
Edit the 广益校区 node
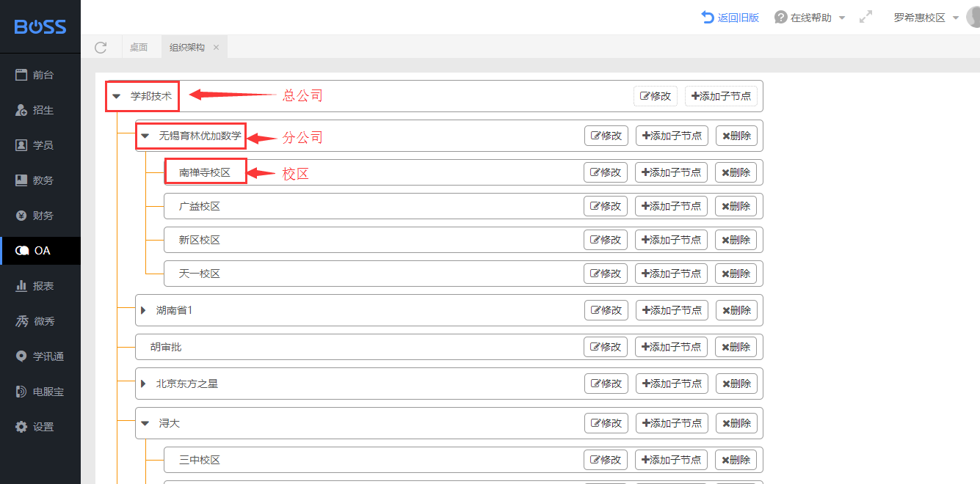[606, 206]
